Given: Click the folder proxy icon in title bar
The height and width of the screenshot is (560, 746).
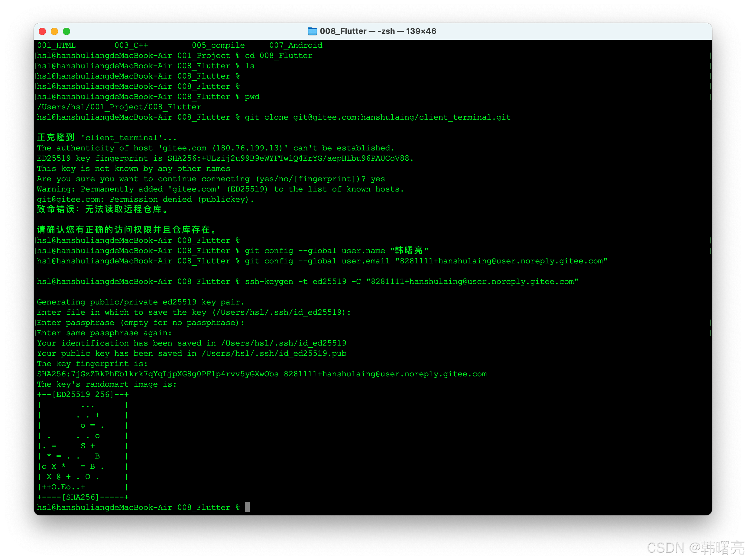Looking at the screenshot, I should pyautogui.click(x=313, y=31).
